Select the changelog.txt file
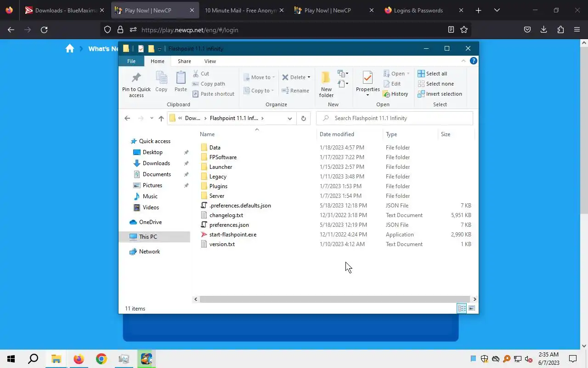This screenshot has height=368, width=588. point(226,215)
